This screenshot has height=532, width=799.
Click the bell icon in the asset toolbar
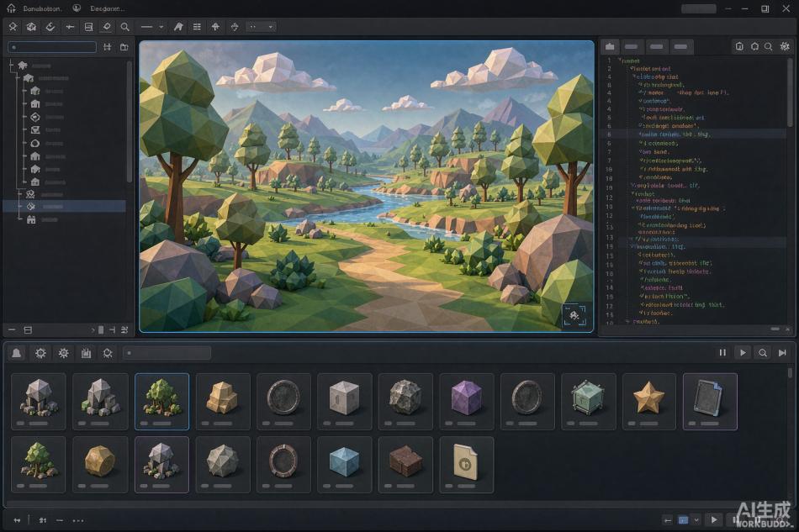click(x=17, y=353)
